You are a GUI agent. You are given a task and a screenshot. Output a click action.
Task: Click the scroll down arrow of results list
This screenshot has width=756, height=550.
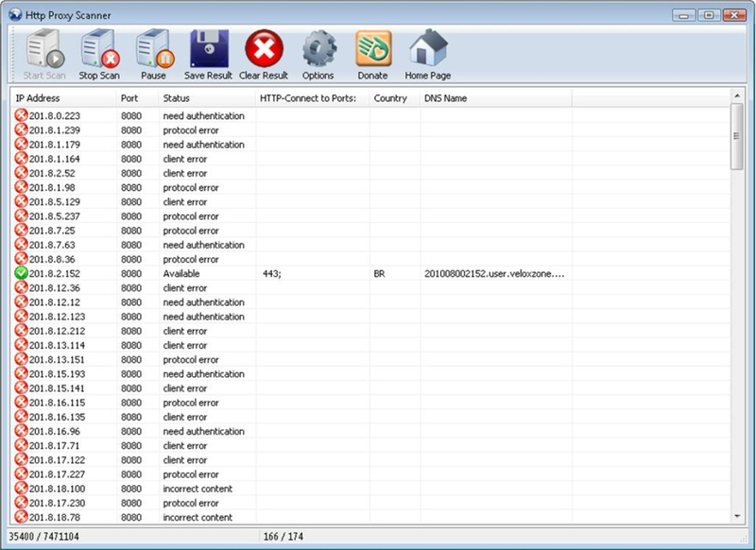point(737,516)
